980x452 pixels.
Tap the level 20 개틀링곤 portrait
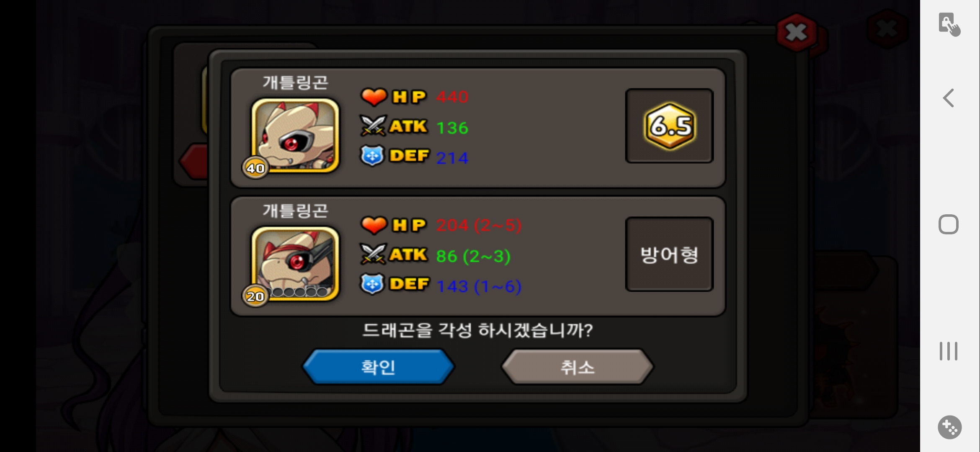point(295,263)
